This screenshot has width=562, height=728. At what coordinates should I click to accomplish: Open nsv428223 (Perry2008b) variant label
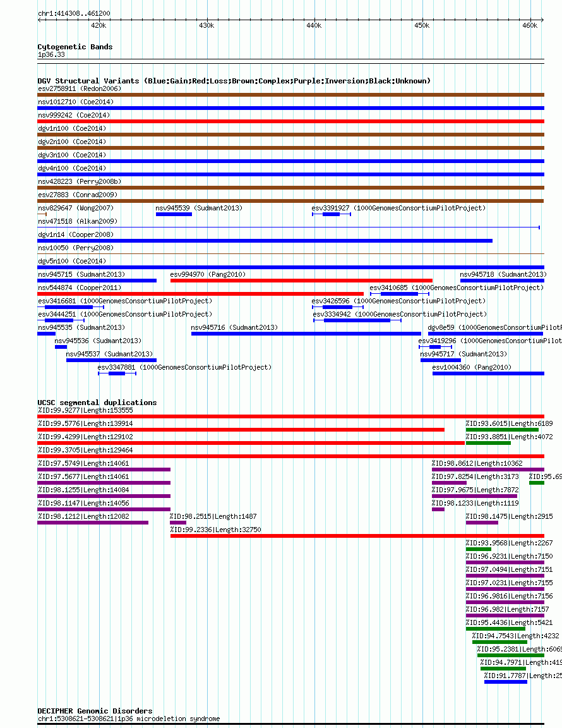pyautogui.click(x=80, y=181)
